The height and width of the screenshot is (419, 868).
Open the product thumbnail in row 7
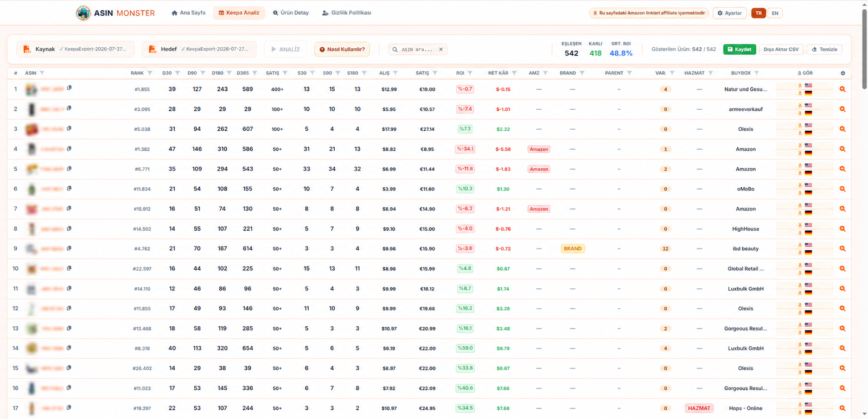[x=31, y=209]
